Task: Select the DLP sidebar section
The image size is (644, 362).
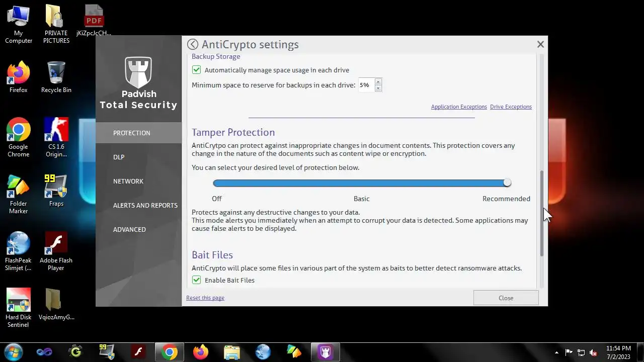Action: pyautogui.click(x=138, y=157)
